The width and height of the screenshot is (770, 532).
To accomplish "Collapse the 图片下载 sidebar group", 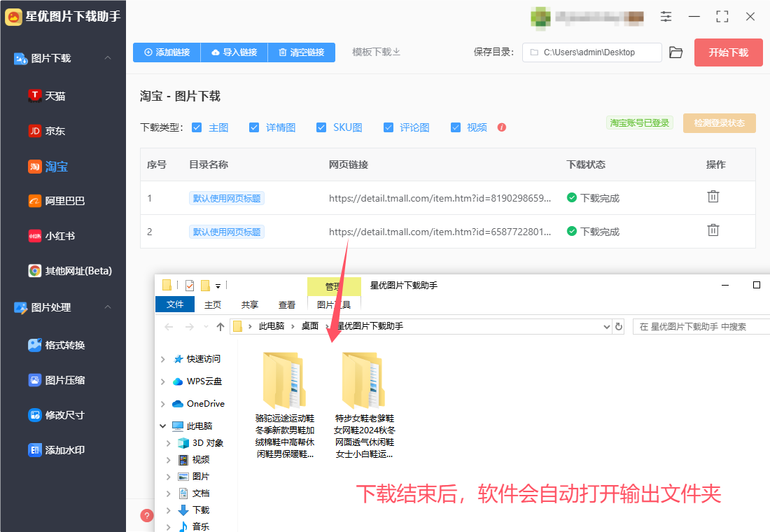I will (x=108, y=58).
